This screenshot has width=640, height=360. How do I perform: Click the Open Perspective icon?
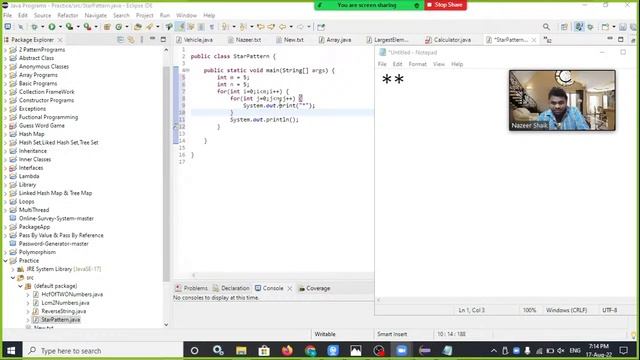click(x=564, y=27)
